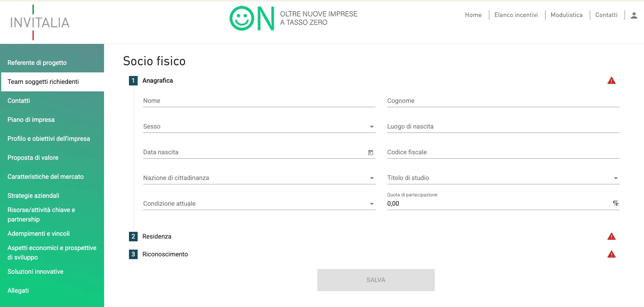Click the warning triangle beside Anagrafica
644x307 pixels.
(611, 81)
